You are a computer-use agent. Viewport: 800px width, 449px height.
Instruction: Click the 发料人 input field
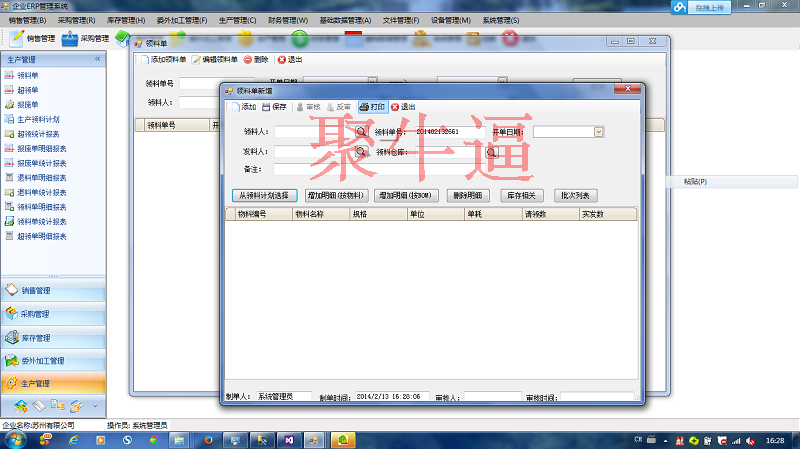315,152
